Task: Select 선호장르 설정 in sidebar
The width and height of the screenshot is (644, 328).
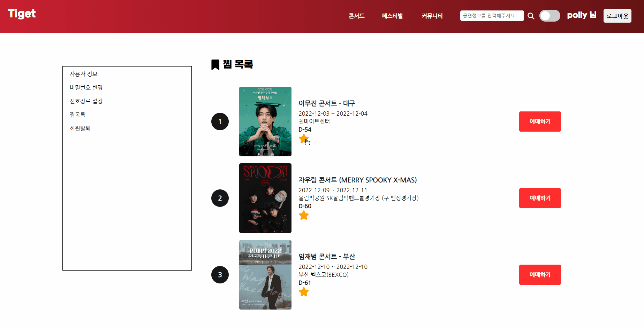Action: click(x=86, y=101)
